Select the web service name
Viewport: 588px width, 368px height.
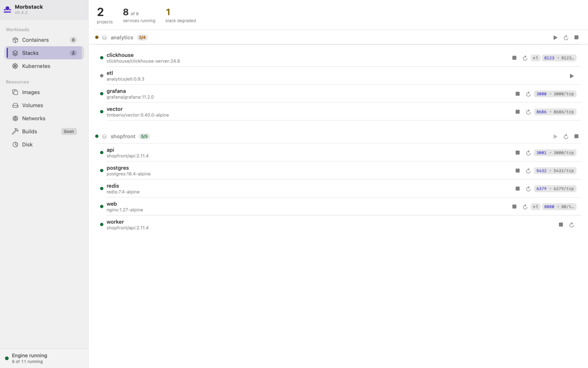pos(112,204)
